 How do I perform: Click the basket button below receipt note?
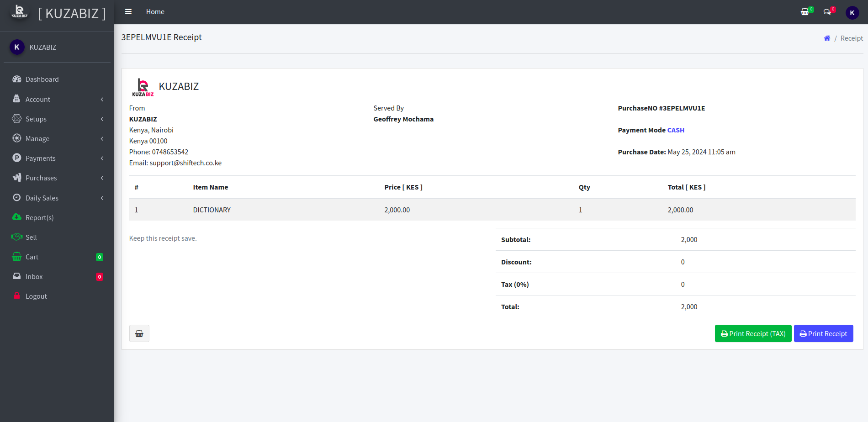139,334
